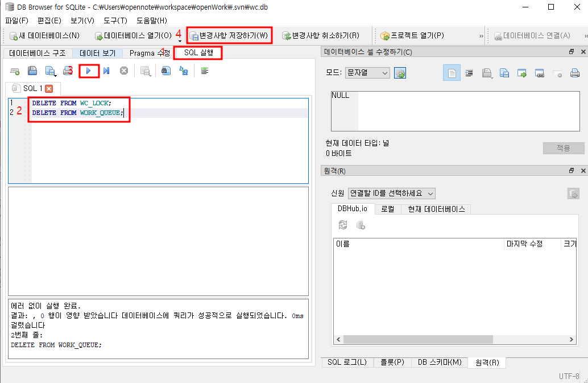Execute all SQL with the play icon

89,71
